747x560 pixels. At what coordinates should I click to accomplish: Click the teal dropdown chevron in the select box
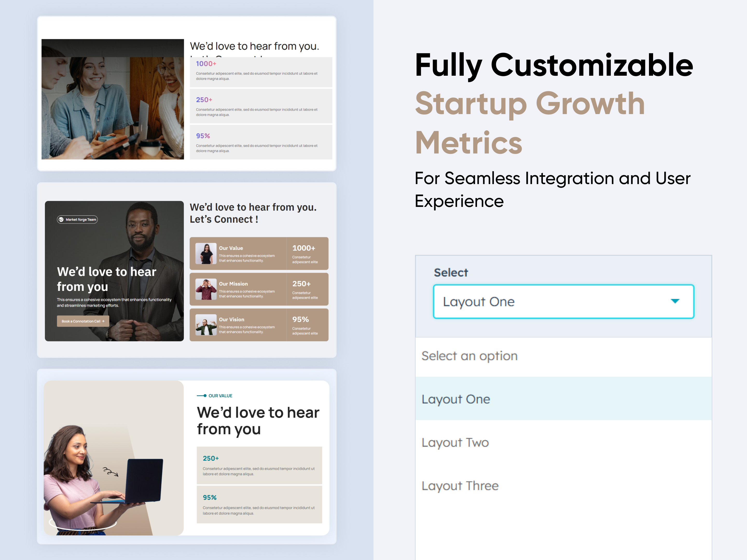(x=675, y=301)
